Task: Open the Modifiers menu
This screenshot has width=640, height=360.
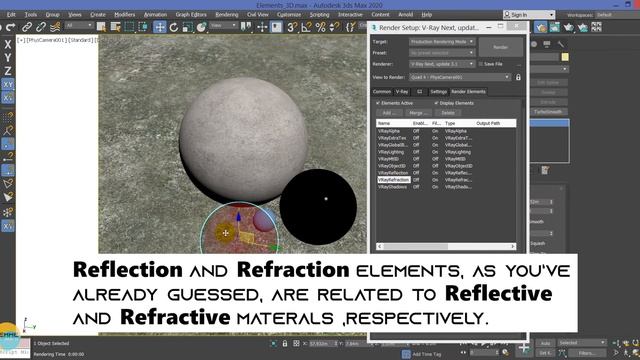Action: point(124,15)
